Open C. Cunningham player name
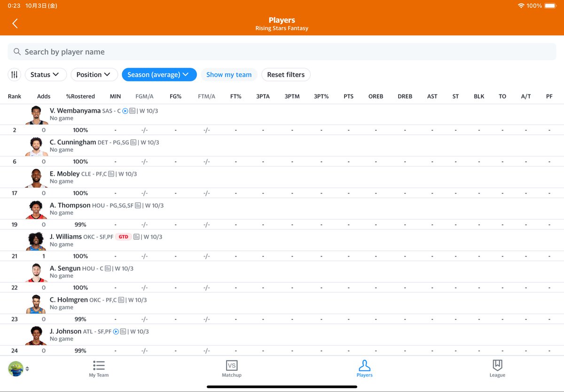The height and width of the screenshot is (392, 564). click(73, 142)
